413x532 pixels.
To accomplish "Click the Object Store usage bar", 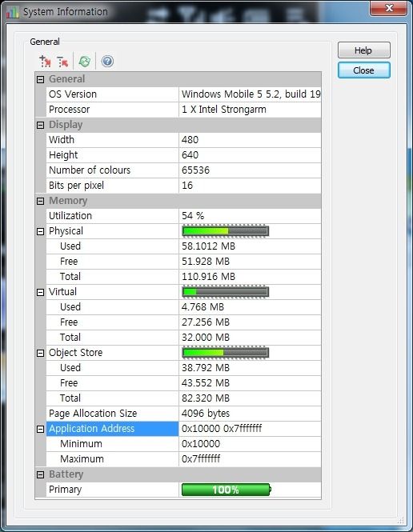I will pos(226,353).
